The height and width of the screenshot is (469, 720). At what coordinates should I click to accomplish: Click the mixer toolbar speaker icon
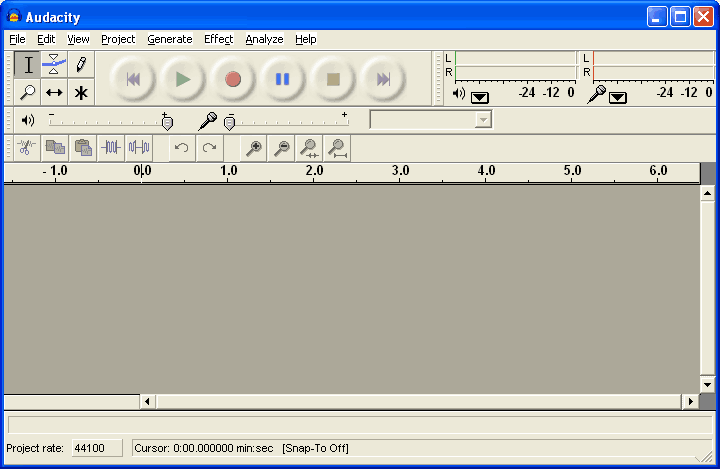[28, 120]
